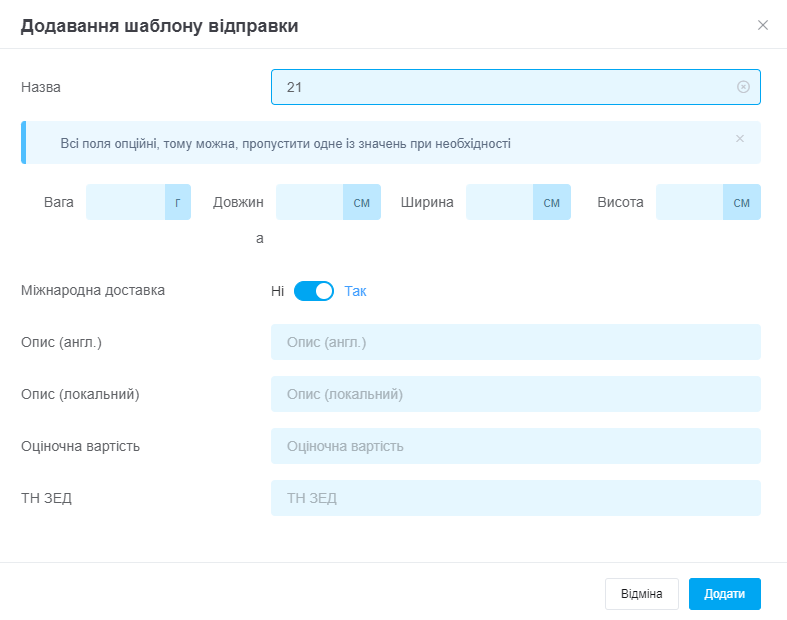Close the dialog with the top-right X
The height and width of the screenshot is (620, 787).
[763, 25]
